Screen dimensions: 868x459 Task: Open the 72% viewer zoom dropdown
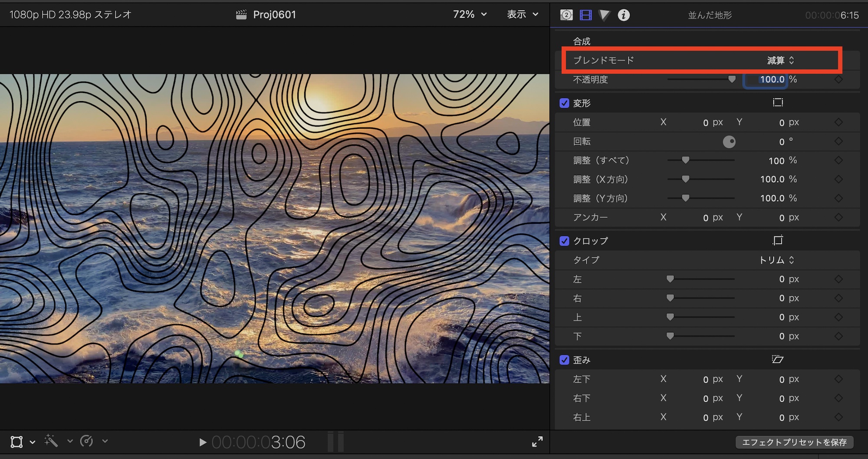(470, 15)
